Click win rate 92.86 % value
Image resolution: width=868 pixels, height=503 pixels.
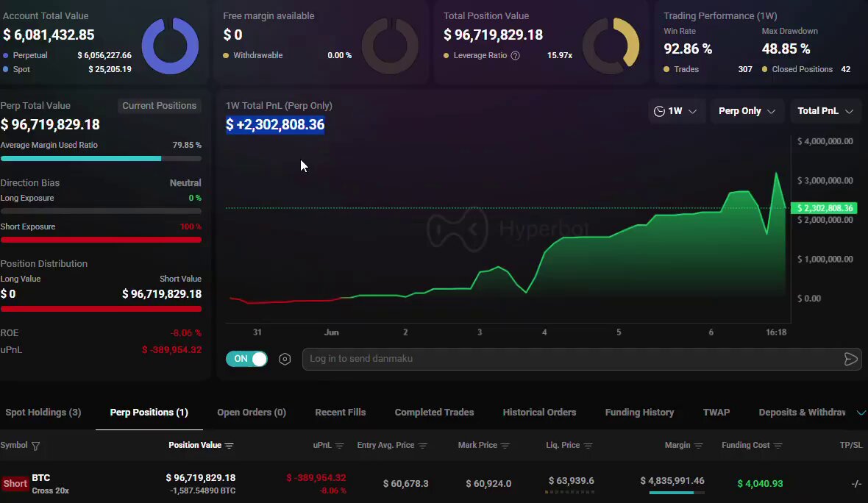click(688, 49)
